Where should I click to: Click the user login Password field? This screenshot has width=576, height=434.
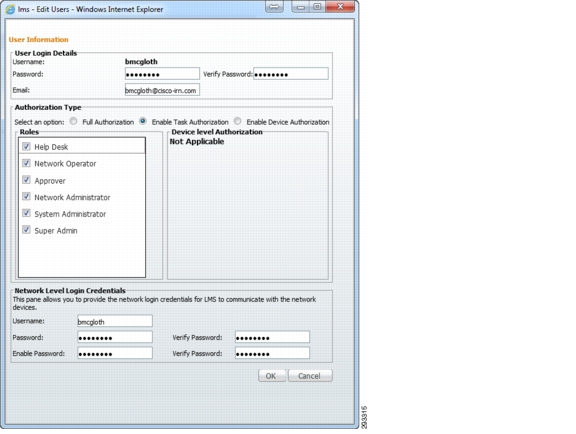pyautogui.click(x=162, y=74)
